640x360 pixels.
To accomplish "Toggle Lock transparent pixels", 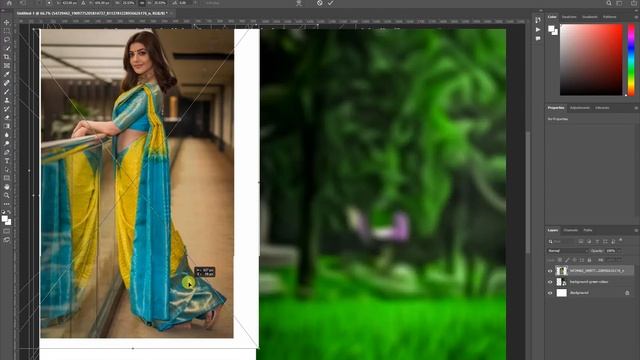I will point(560,260).
